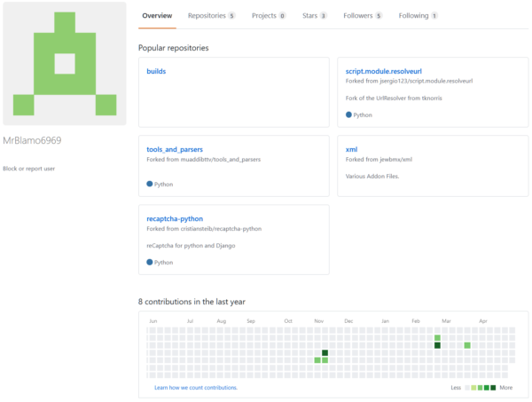
Task: Click the Python language dot under tools_and_parsers
Action: click(x=149, y=184)
